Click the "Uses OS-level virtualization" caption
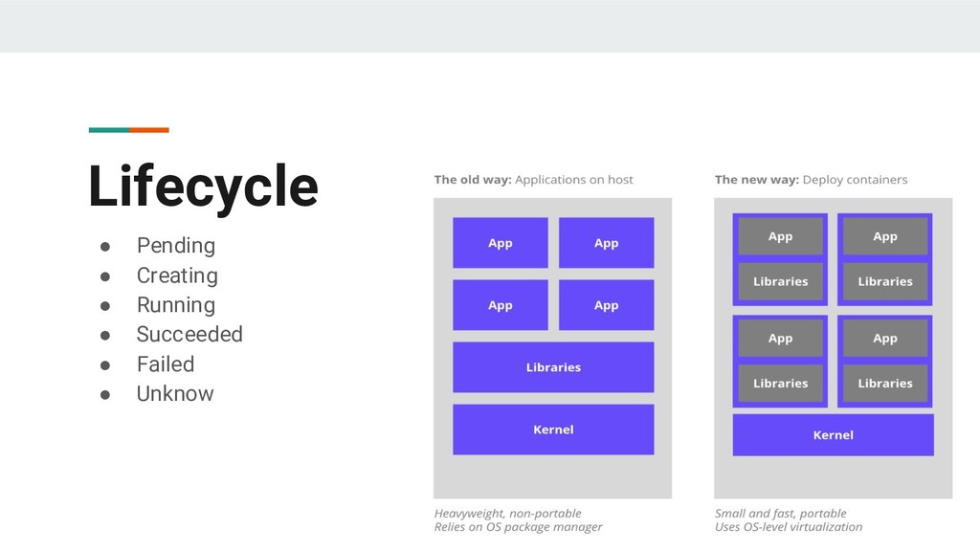The height and width of the screenshot is (551, 980). tap(788, 526)
